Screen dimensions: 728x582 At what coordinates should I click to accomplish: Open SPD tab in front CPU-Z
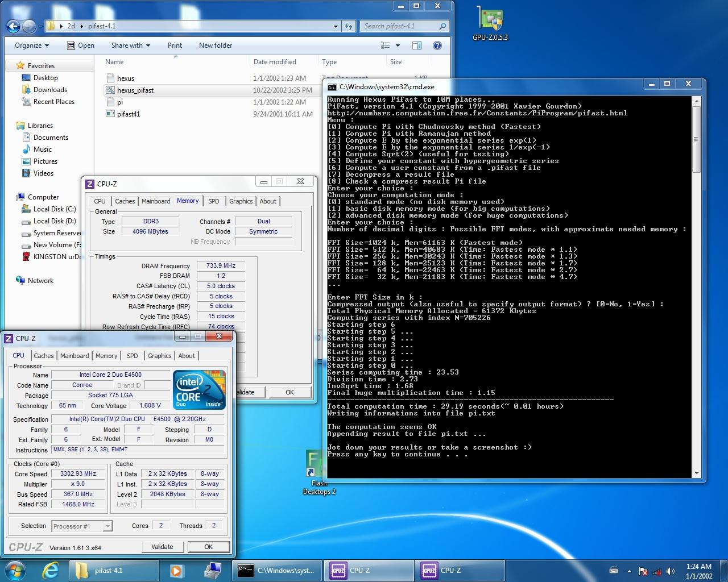(133, 356)
